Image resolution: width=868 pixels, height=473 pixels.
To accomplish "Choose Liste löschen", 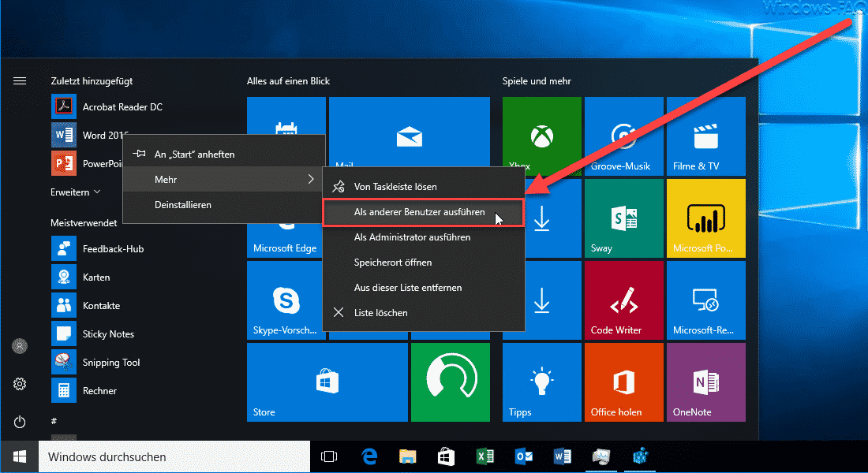I will pos(424,312).
